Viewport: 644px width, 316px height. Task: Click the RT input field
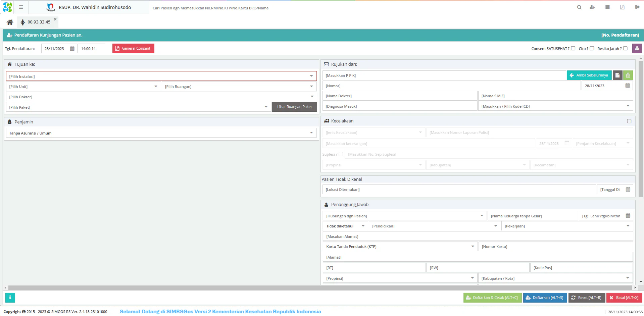tap(374, 268)
